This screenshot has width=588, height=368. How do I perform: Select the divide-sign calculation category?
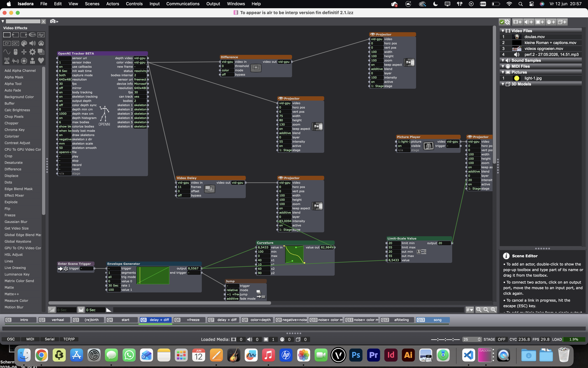[24, 52]
